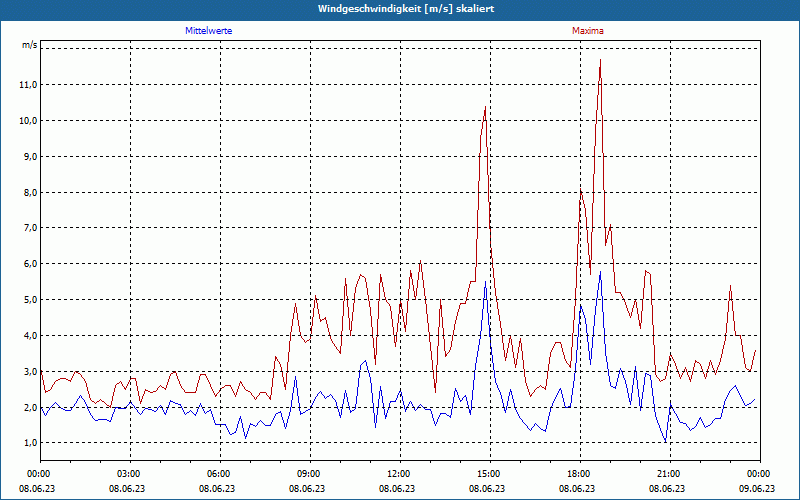Click the '7,0' y-axis value
Screen dimensions: 800x500
[31, 228]
